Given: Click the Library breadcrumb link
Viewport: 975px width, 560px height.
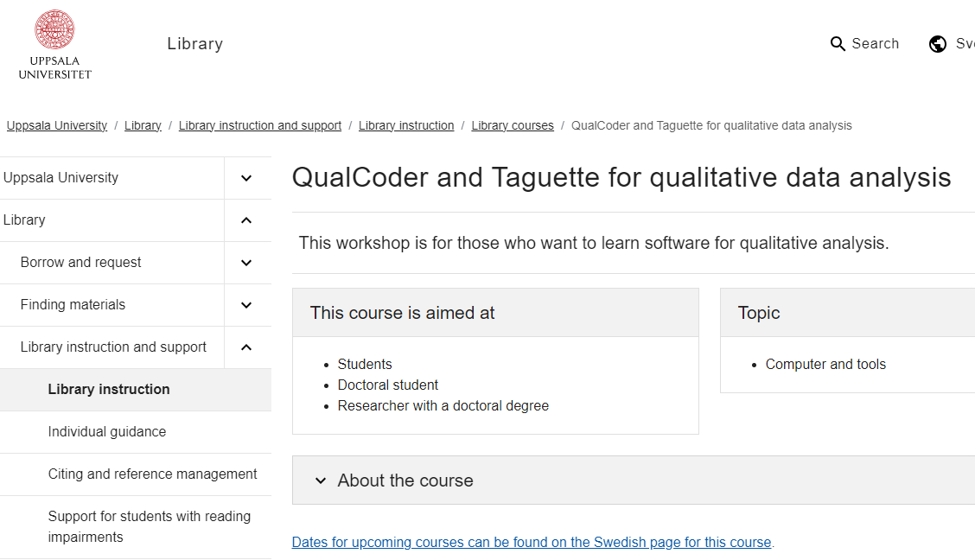Looking at the screenshot, I should pyautogui.click(x=143, y=126).
